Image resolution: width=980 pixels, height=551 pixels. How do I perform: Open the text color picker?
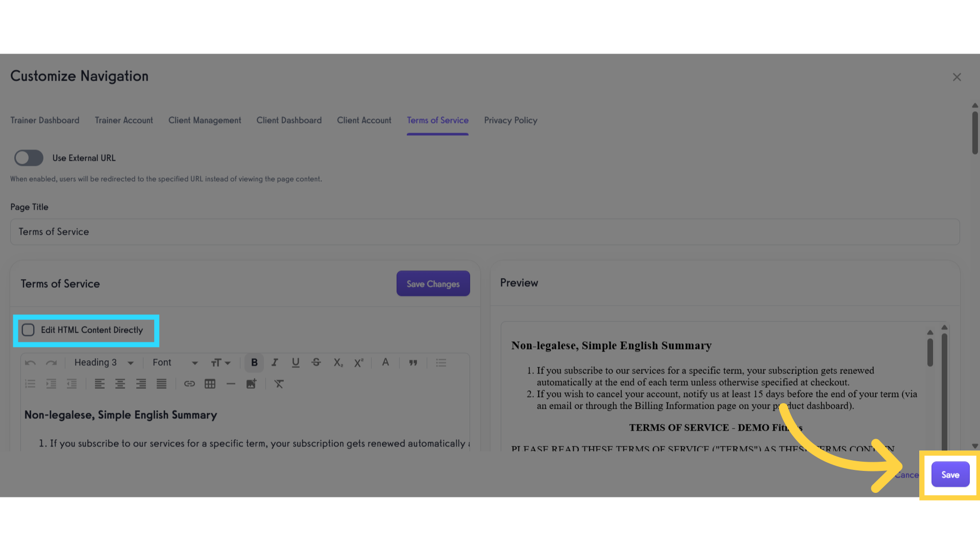click(385, 362)
